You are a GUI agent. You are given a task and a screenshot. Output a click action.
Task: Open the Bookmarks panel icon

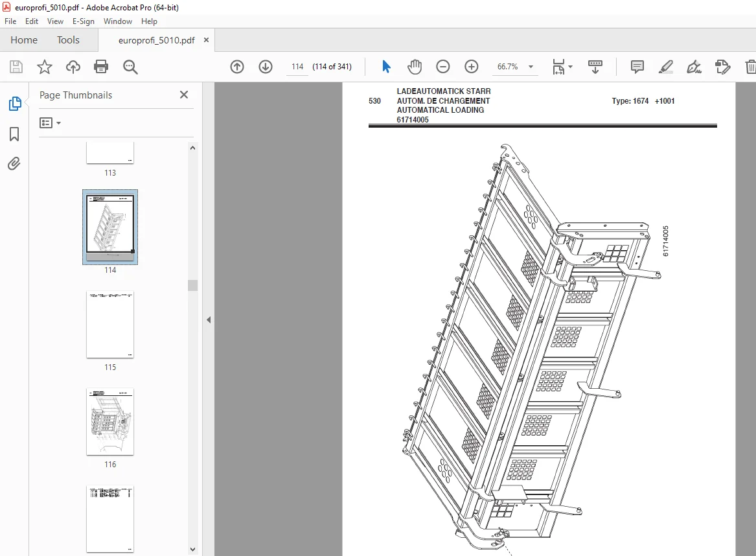click(14, 134)
